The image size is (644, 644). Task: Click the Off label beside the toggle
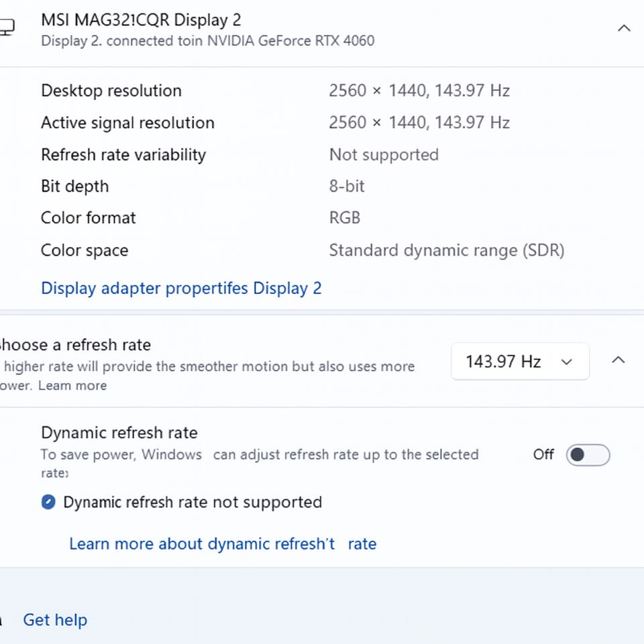point(543,455)
